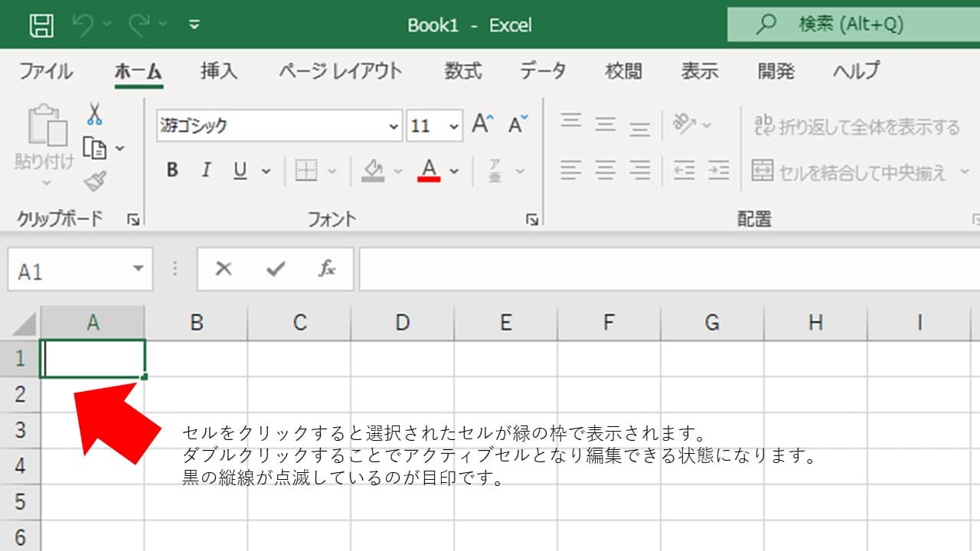980x551 pixels.
Task: Open the font size 11 dropdown
Action: click(x=455, y=126)
